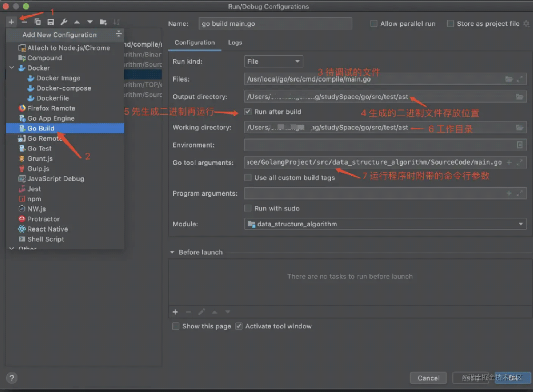This screenshot has width=533, height=392.
Task: Open folder browser for Working directory
Action: click(519, 127)
